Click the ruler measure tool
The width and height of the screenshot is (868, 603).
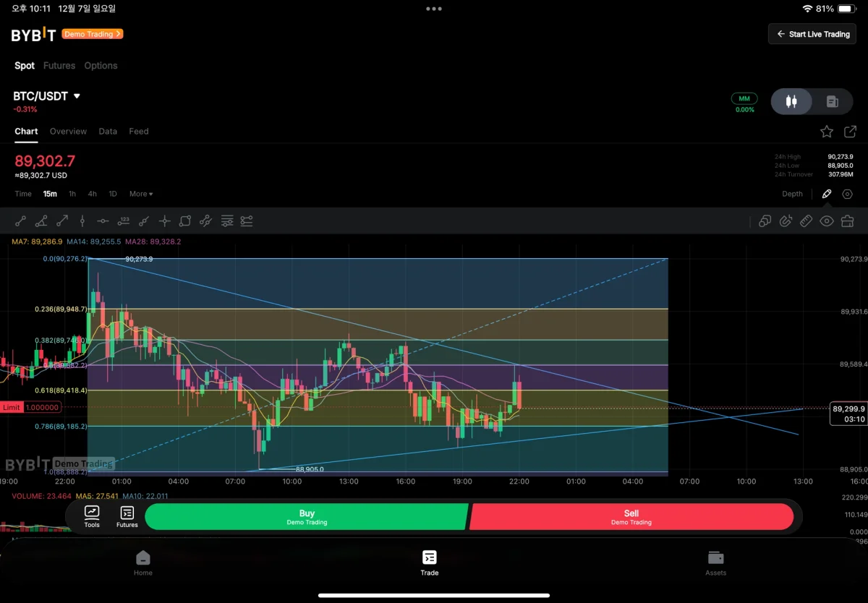tap(806, 221)
